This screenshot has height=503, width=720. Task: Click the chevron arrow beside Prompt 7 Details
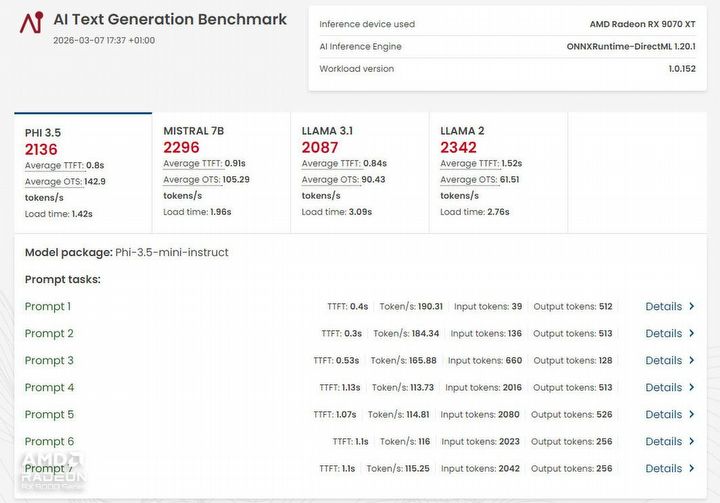692,469
